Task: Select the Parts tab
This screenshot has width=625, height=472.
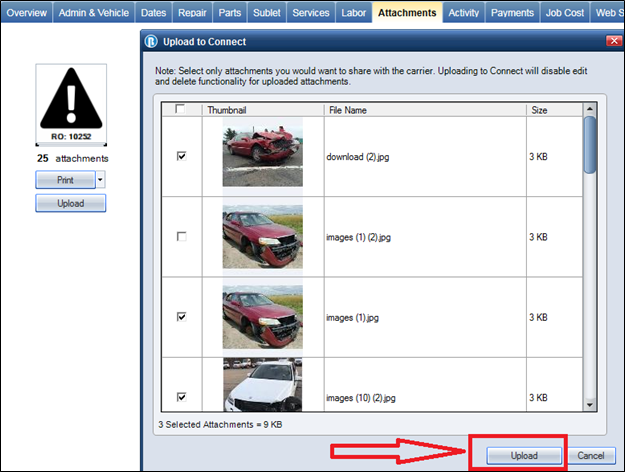Action: (230, 13)
